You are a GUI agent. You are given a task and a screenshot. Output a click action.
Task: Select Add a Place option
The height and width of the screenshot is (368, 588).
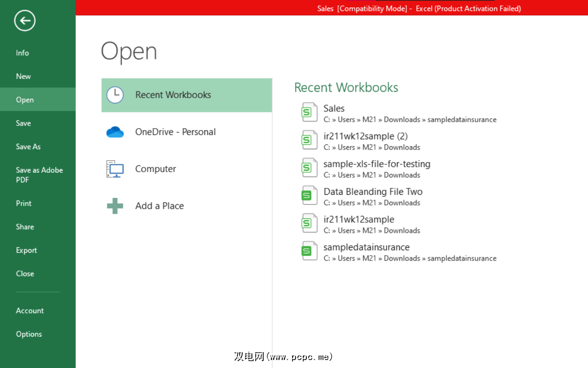pos(187,206)
